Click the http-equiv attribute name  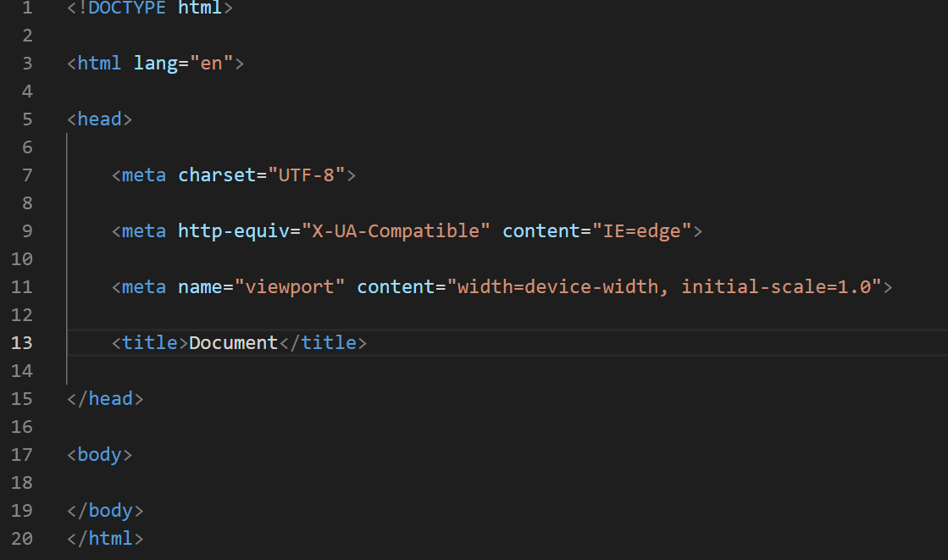click(x=233, y=231)
